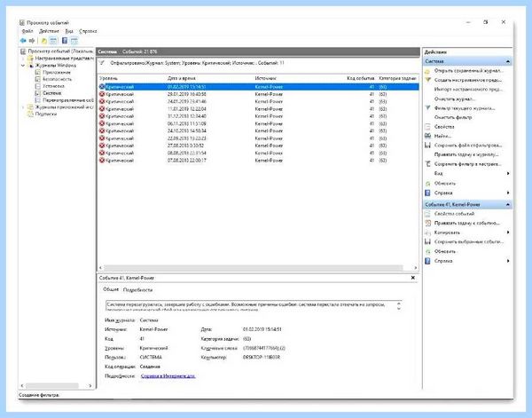Select Установка log in the tree
This screenshot has height=418, width=532.
point(53,86)
